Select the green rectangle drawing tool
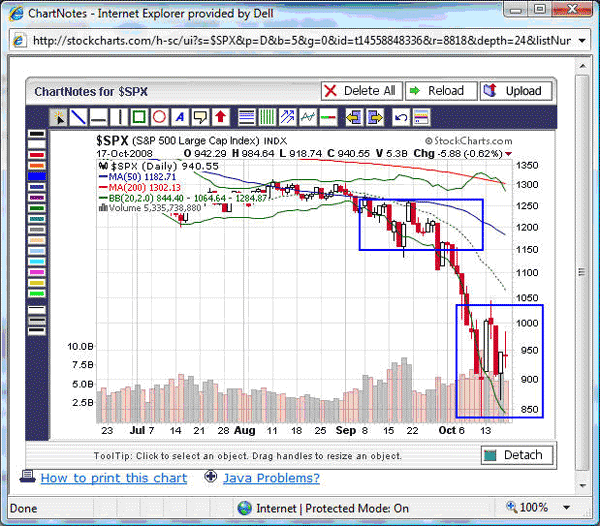600x526 pixels. (x=139, y=117)
